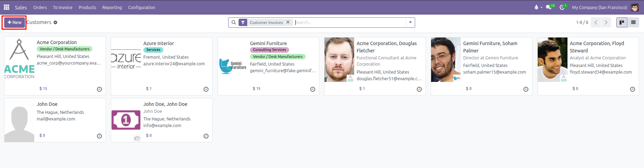Open the Gemini Furniture card title
This screenshot has width=644, height=168.
pyautogui.click(x=268, y=43)
